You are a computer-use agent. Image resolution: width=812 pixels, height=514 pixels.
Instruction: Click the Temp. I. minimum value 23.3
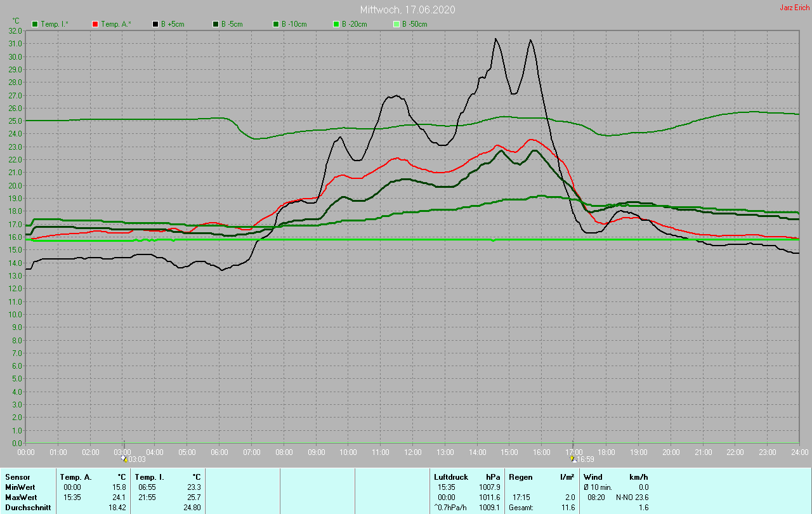click(x=194, y=487)
